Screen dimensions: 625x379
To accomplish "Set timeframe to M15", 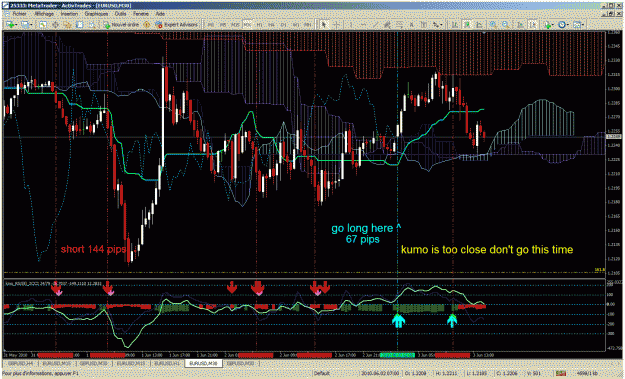I will [x=235, y=25].
